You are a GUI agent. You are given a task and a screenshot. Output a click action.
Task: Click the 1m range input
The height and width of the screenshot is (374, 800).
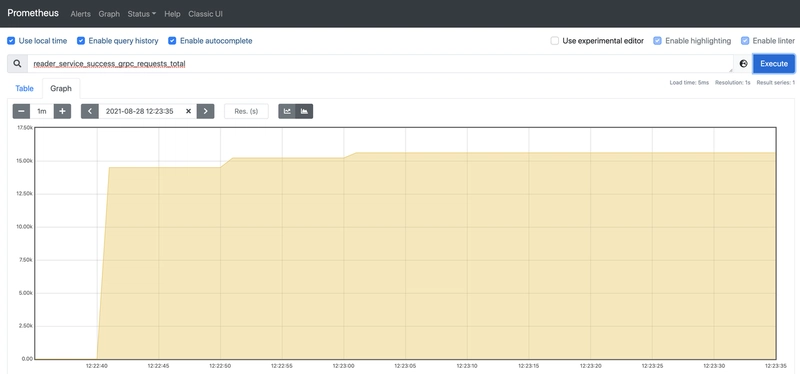tap(42, 111)
